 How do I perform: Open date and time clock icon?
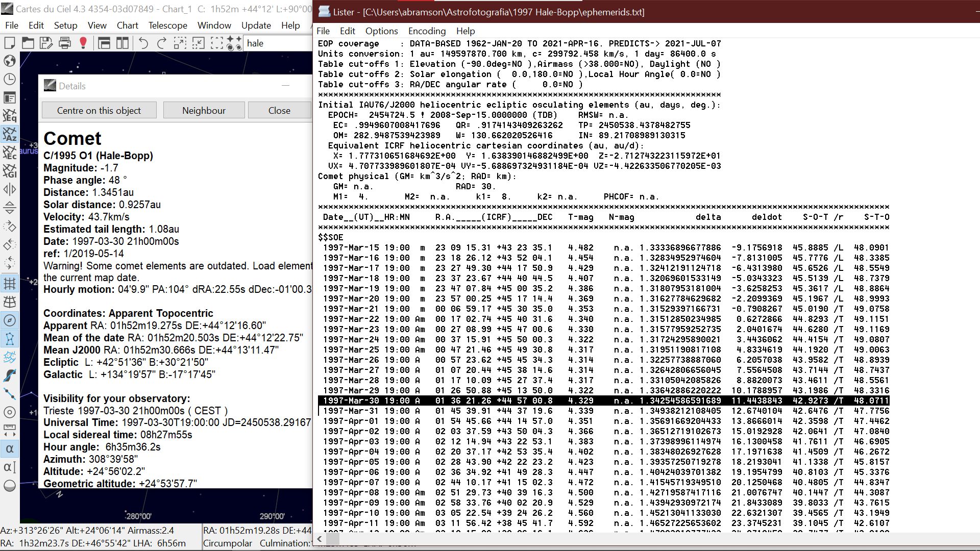tap(10, 79)
